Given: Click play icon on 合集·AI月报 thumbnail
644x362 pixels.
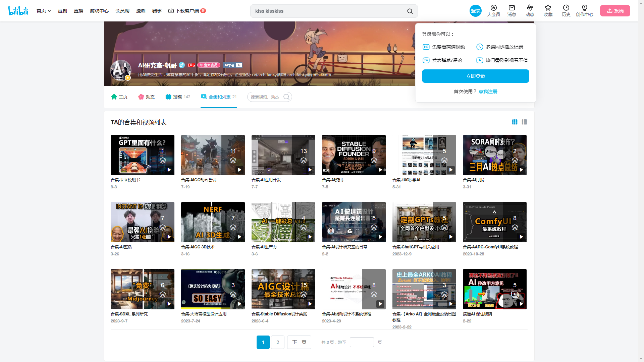Looking at the screenshot, I should tap(521, 170).
